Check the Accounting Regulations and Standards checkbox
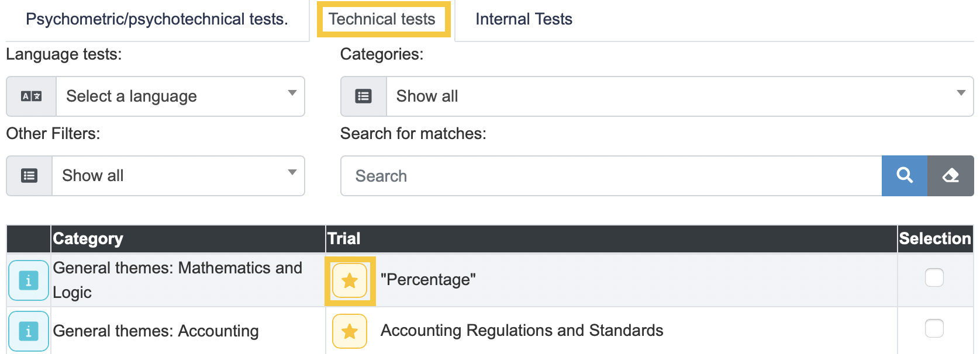 [x=934, y=328]
